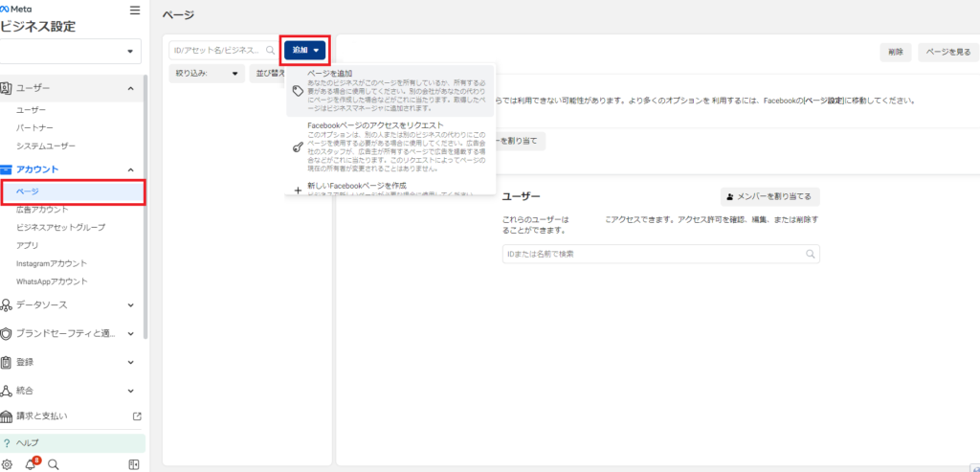Viewport: 980px width, 472px height.
Task: Open notifications bell with red badge
Action: [x=31, y=464]
